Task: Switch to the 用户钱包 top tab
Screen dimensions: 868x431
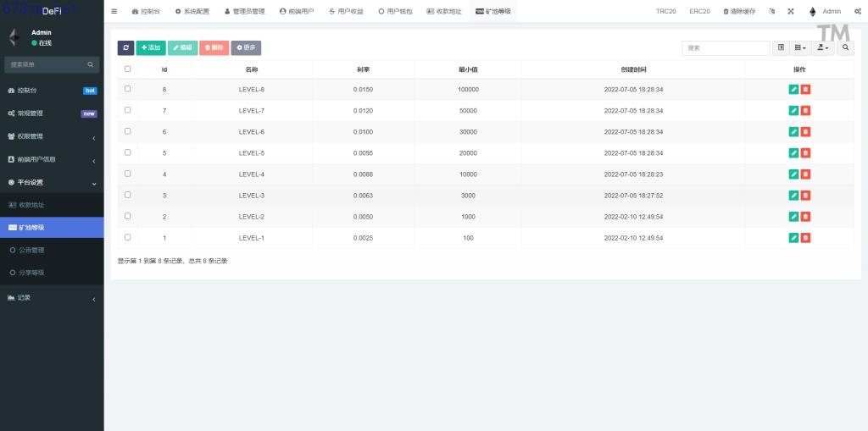Action: (395, 11)
